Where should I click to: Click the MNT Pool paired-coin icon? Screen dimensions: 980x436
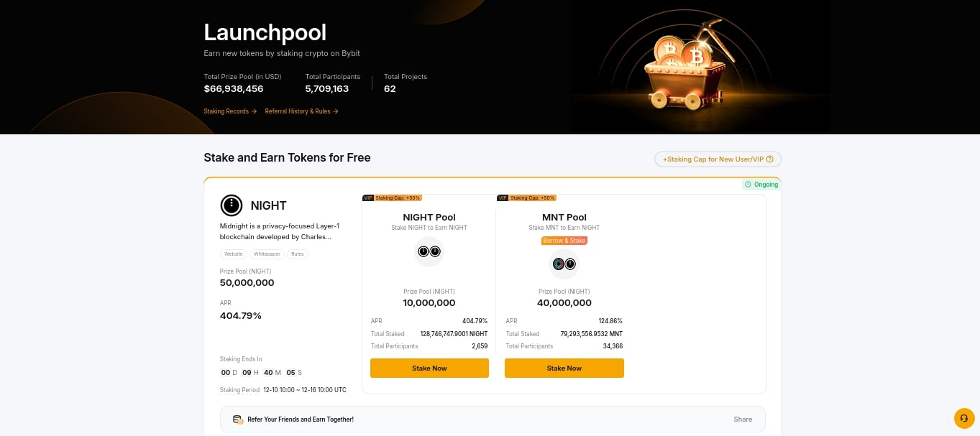tap(564, 264)
